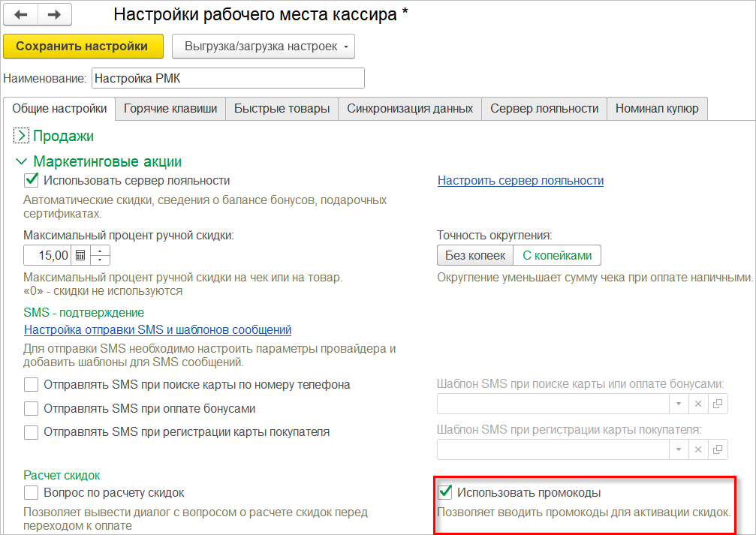Screen dimensions: 756x535
Task: Enable Отправлять SMS при оплате бонусами
Action: (32, 408)
